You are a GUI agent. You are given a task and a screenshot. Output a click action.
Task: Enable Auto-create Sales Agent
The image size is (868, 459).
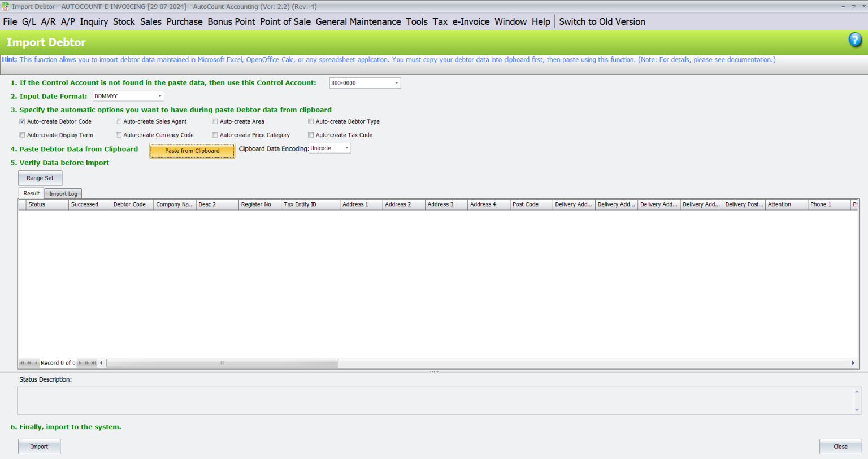pos(119,121)
